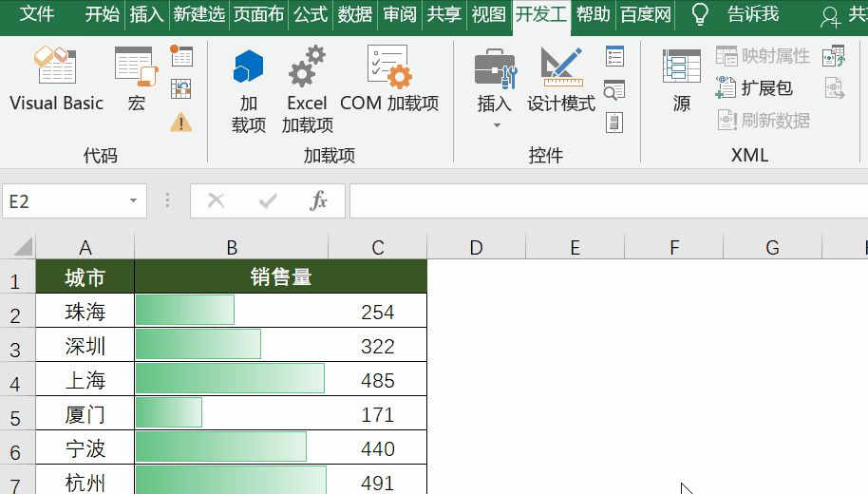Click cell 厦门

coord(85,413)
